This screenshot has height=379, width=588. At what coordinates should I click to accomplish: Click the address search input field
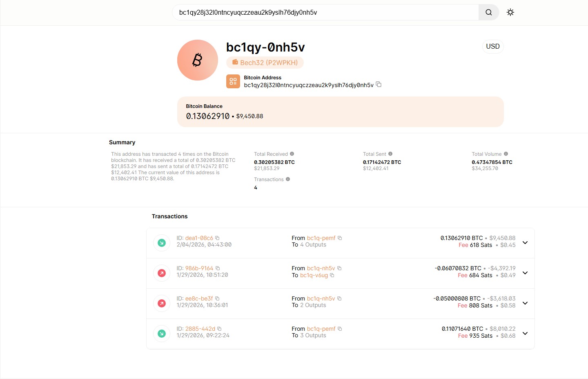[325, 12]
